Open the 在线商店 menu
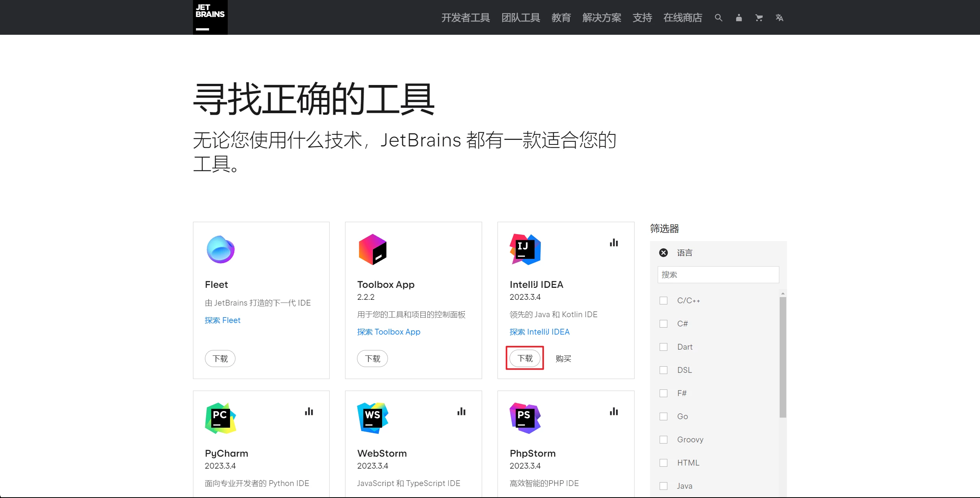The height and width of the screenshot is (498, 980). coord(682,18)
